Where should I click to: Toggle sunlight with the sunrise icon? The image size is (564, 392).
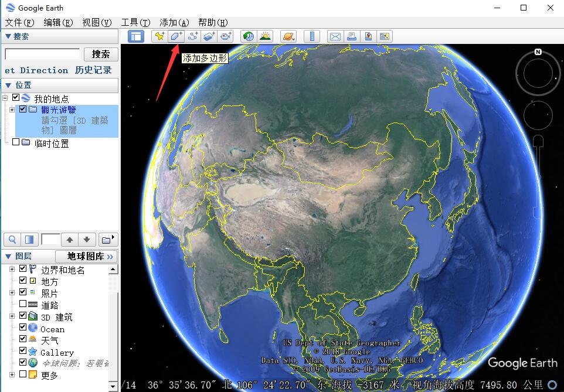tap(265, 36)
